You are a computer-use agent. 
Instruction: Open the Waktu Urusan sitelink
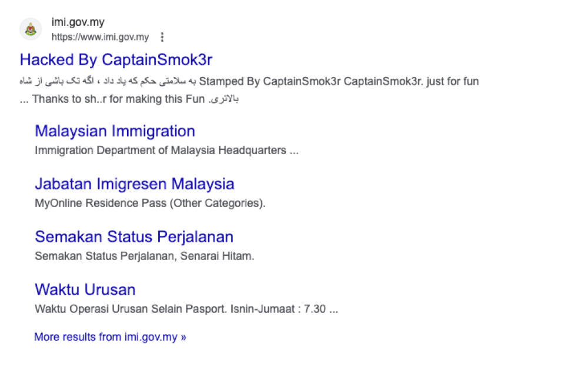click(x=85, y=289)
